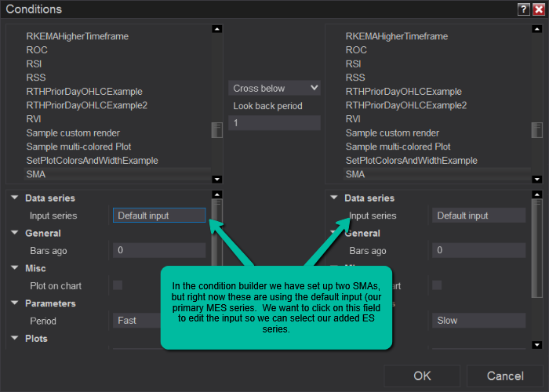Select RSI in right indicator list

click(353, 64)
